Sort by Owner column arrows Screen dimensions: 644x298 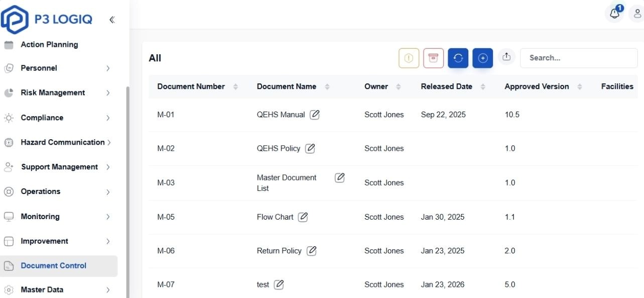(399, 86)
